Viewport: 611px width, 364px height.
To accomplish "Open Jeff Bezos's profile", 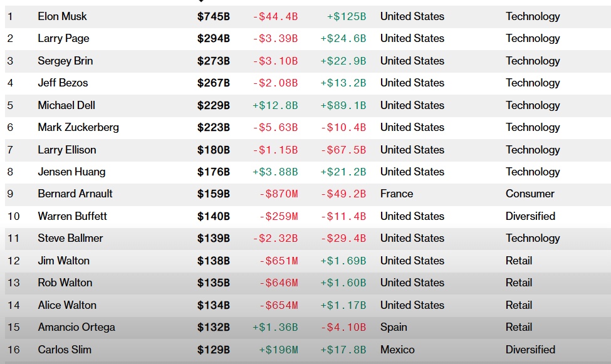I will click(63, 83).
